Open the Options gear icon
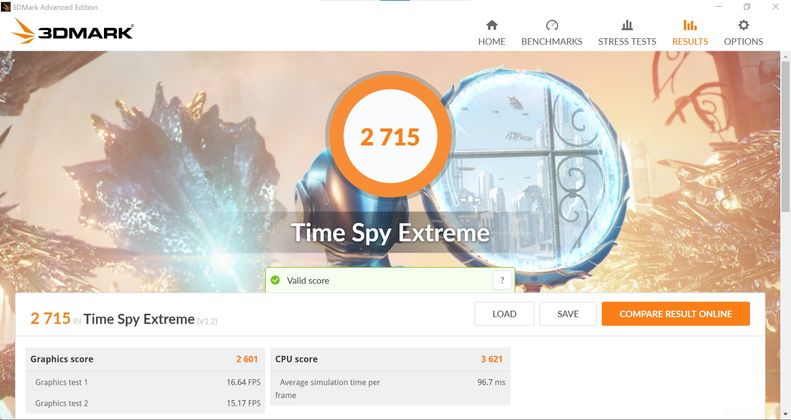The image size is (791, 420). (744, 25)
